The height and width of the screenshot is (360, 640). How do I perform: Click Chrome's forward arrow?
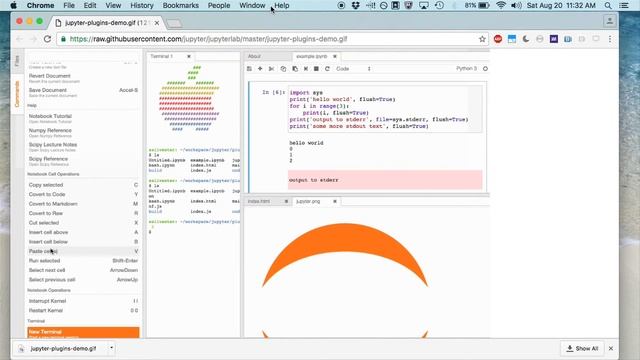pos(33,39)
